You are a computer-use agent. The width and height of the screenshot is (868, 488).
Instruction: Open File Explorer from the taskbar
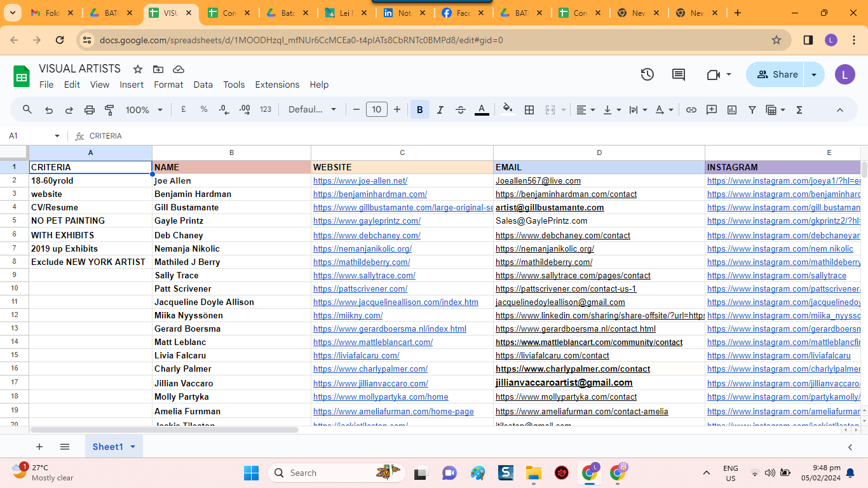(533, 473)
